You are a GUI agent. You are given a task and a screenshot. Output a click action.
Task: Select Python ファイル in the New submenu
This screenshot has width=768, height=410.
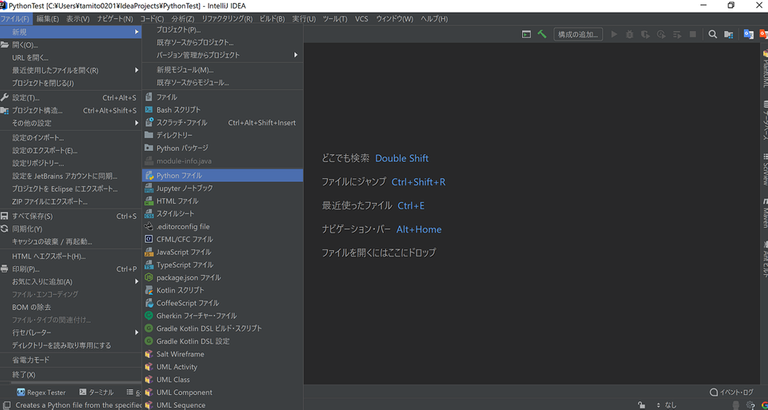coord(179,175)
